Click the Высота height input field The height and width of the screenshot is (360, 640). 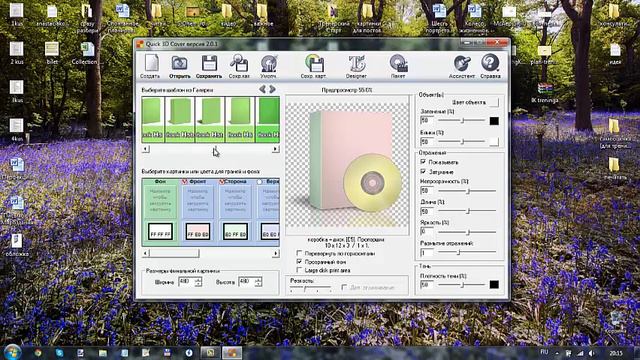pos(247,282)
